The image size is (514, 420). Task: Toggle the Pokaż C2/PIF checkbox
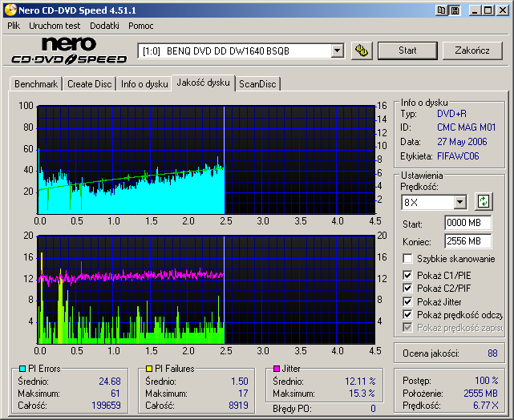click(x=407, y=289)
